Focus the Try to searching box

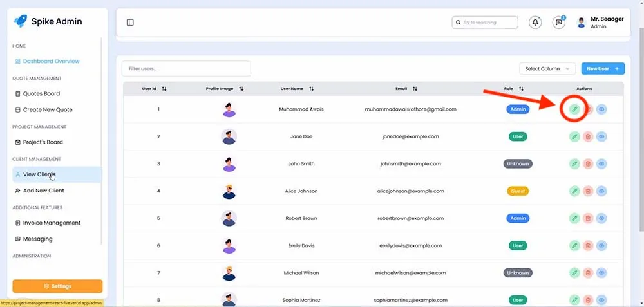[485, 23]
